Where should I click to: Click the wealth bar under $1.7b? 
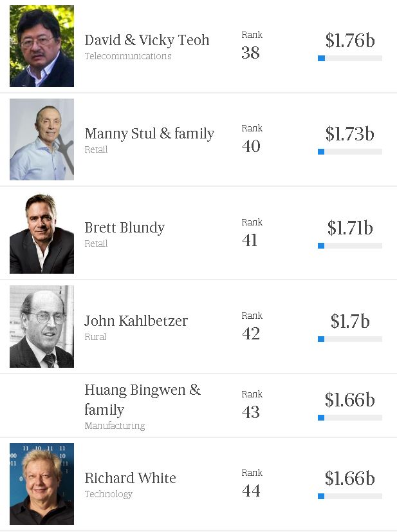tap(350, 339)
